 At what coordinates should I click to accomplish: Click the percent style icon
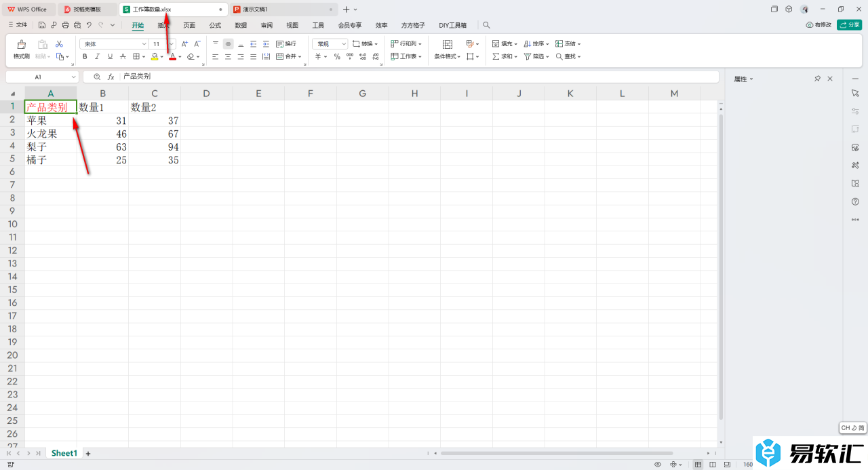[x=337, y=56]
